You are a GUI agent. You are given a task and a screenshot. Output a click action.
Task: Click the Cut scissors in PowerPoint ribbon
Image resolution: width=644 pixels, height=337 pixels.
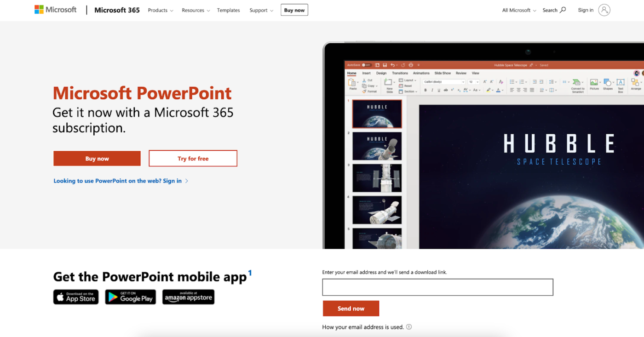pos(364,80)
